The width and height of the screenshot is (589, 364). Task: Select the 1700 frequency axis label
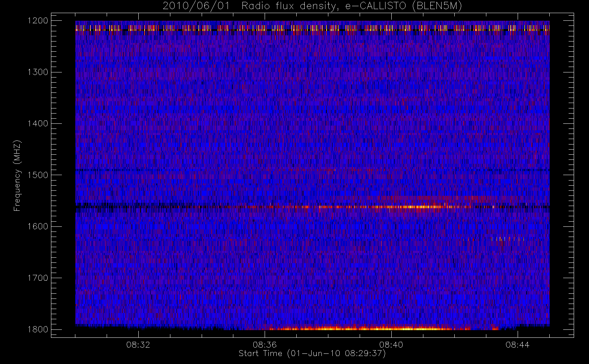pyautogui.click(x=38, y=278)
